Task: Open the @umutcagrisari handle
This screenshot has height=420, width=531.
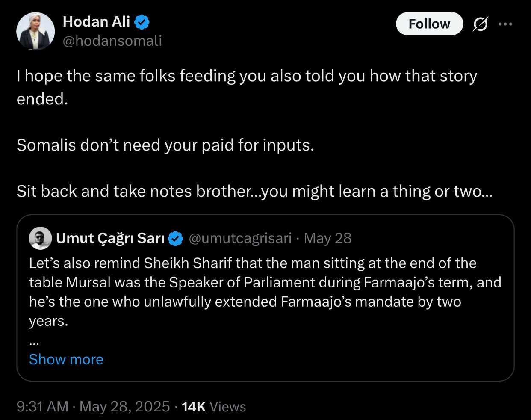Action: (x=240, y=238)
